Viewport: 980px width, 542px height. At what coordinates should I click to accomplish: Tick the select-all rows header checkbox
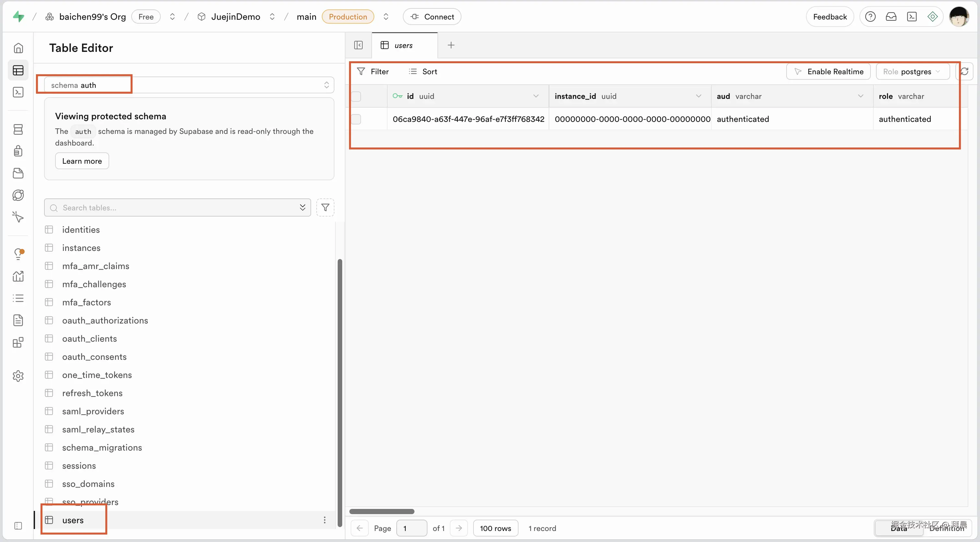tap(356, 96)
